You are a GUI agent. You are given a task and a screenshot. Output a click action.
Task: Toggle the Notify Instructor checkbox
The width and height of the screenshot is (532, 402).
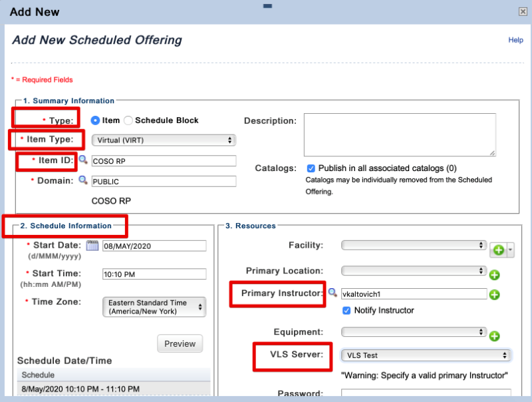pos(346,310)
